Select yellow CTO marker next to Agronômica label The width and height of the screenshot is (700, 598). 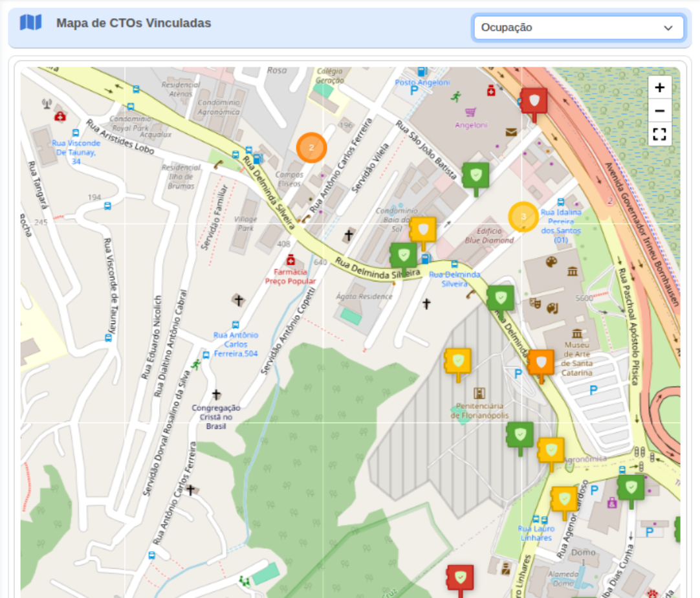(x=551, y=450)
